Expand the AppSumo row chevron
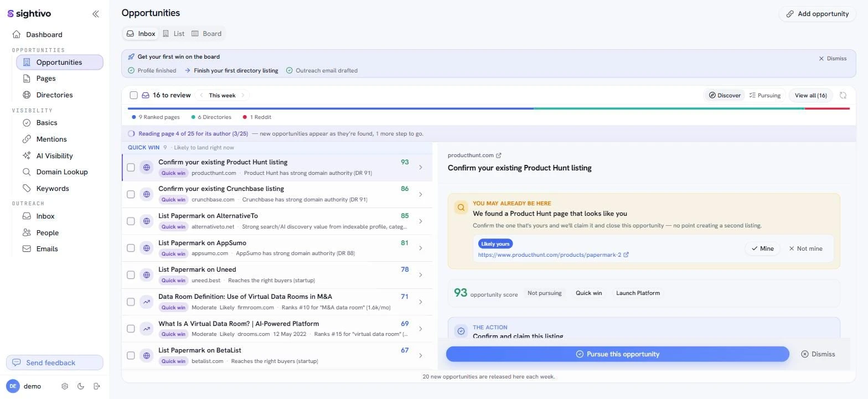Viewport: 868px width, 399px height. pyautogui.click(x=421, y=248)
